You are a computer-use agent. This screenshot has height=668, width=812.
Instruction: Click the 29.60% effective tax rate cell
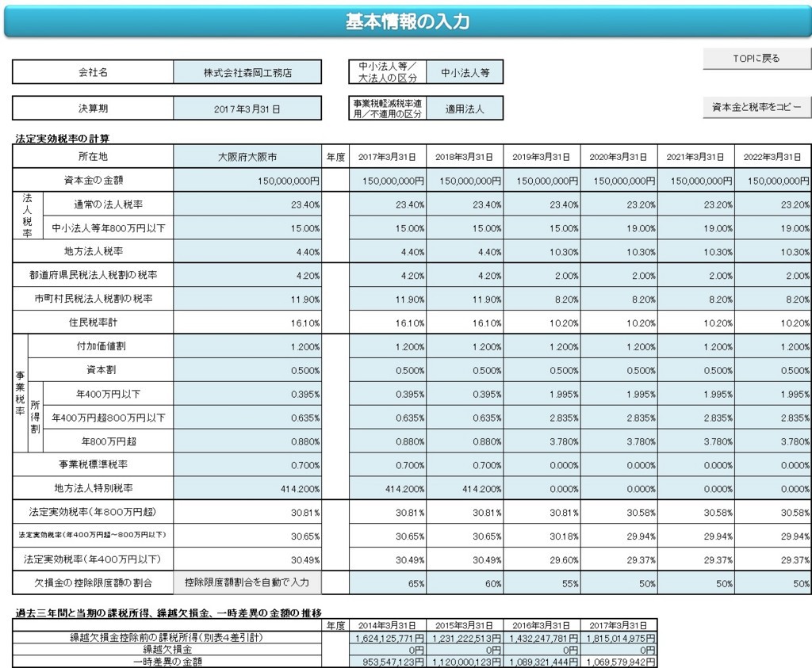(542, 559)
